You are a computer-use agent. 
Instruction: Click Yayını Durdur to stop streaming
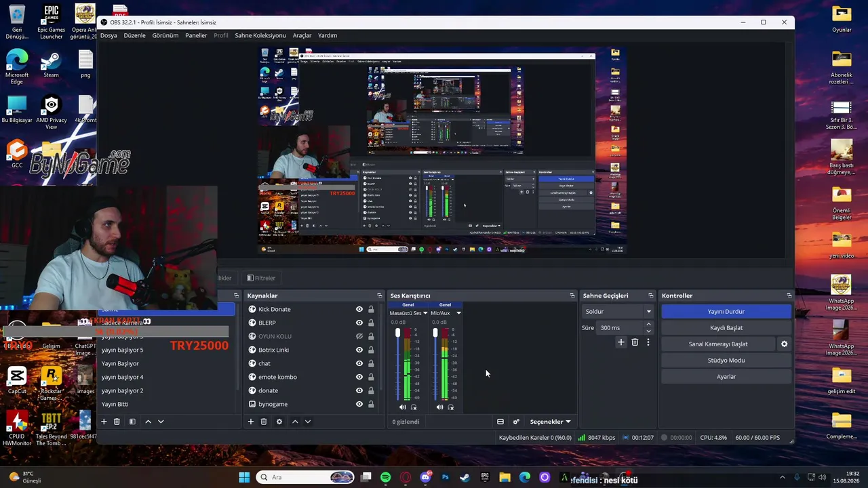[726, 312]
